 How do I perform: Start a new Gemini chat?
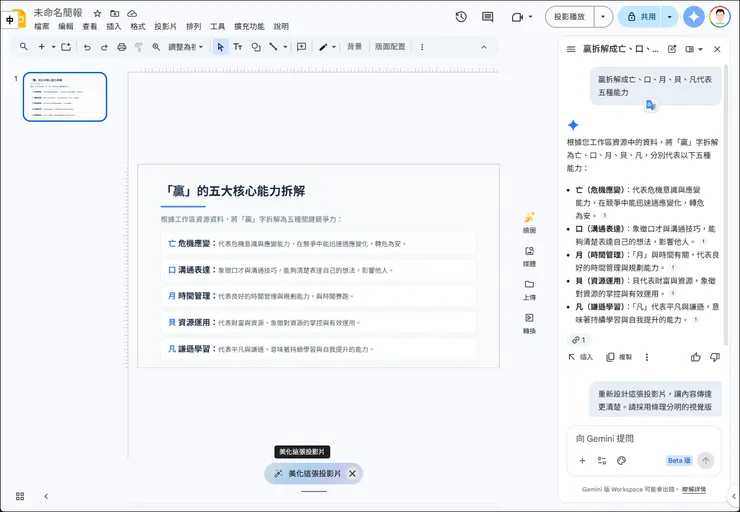[672, 49]
